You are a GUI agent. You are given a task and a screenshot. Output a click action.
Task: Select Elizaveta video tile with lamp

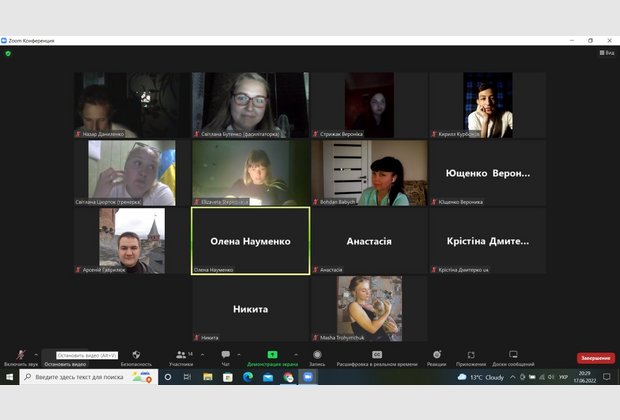(251, 173)
